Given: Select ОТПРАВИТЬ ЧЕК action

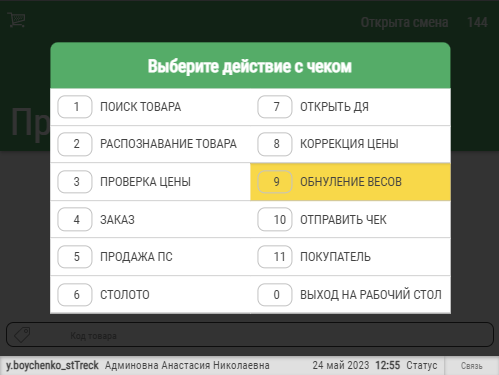Looking at the screenshot, I should coord(350,220).
